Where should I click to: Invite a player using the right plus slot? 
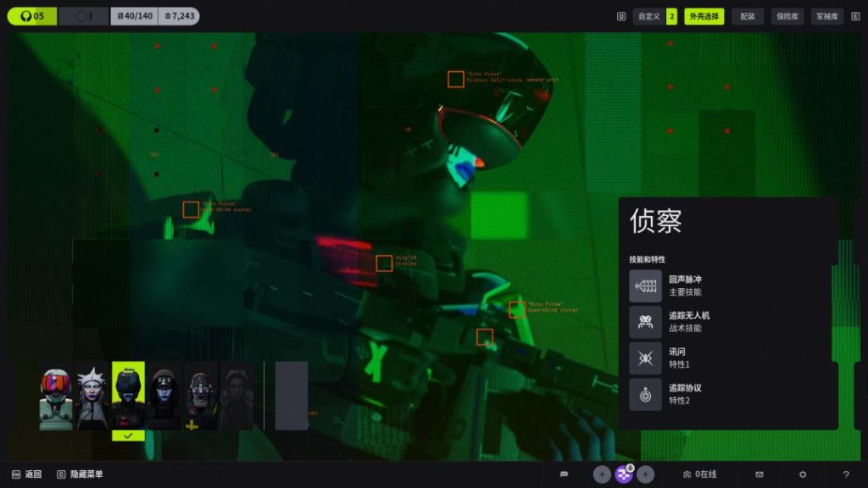pos(646,474)
